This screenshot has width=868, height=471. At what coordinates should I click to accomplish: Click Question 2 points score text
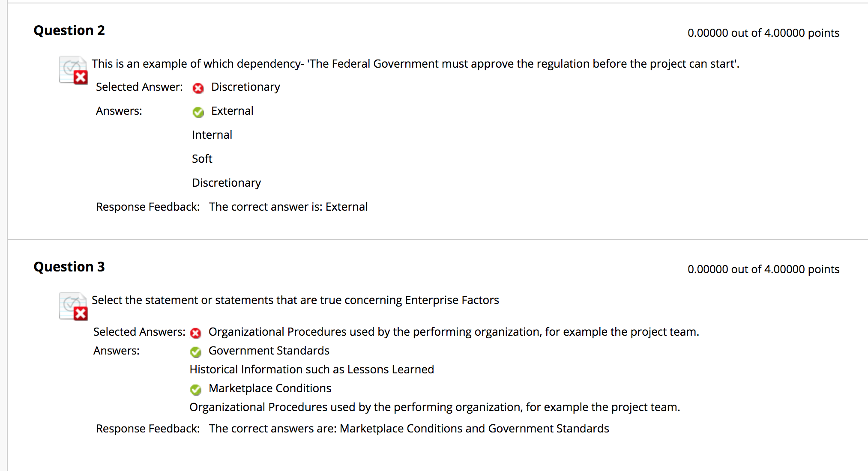[x=763, y=33]
